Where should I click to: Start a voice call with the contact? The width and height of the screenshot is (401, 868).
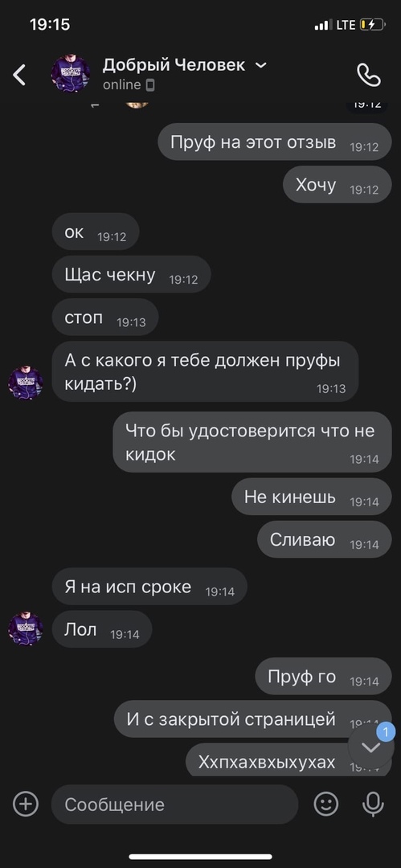369,75
